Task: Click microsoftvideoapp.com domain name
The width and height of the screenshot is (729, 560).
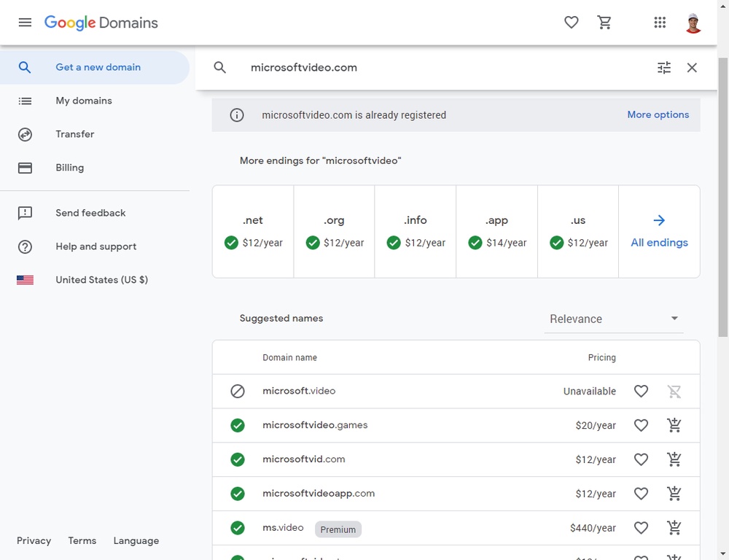Action: tap(319, 494)
